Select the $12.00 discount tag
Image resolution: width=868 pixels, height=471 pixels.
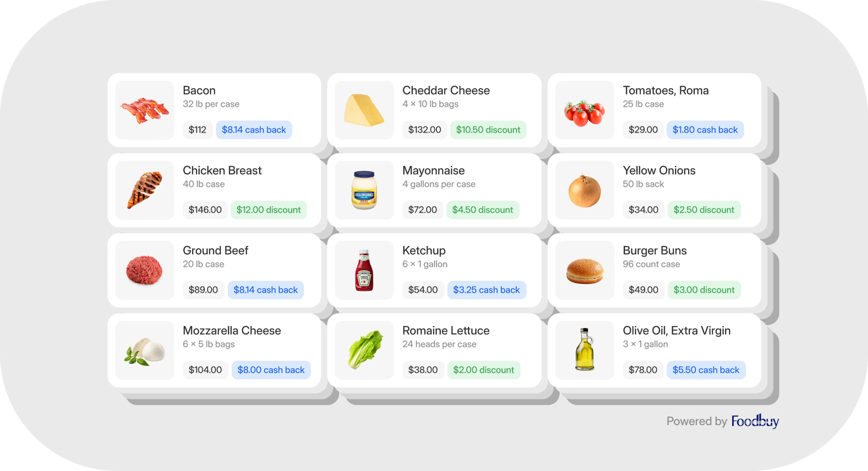coord(268,210)
